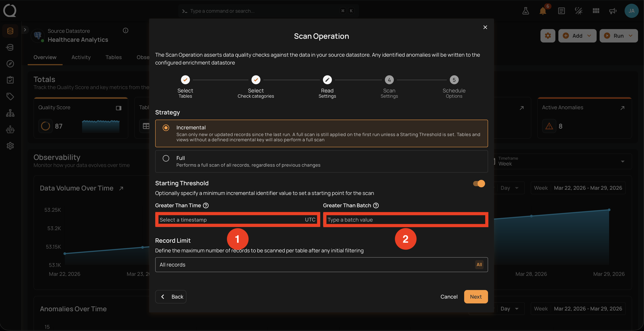Image resolution: width=644 pixels, height=331 pixels.
Task: Click the Active Anomalies count 8
Action: click(x=560, y=126)
